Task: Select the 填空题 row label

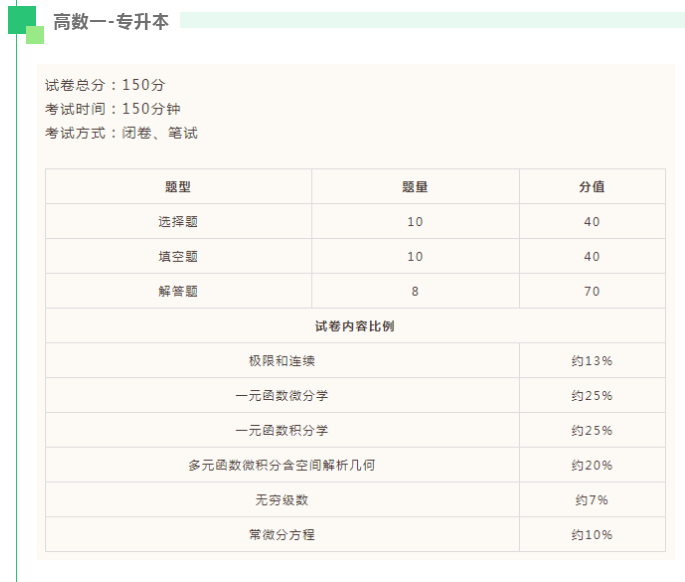Action: (x=178, y=257)
